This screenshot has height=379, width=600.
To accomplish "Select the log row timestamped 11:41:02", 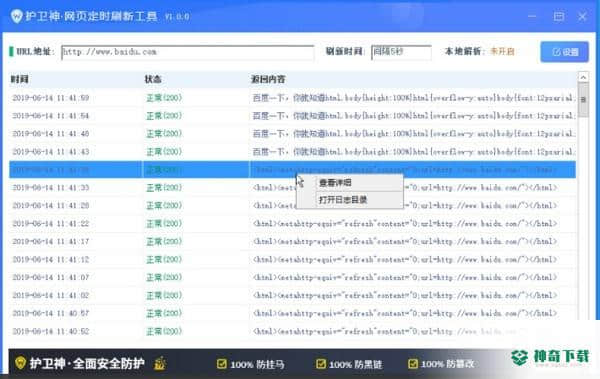I will coord(292,295).
